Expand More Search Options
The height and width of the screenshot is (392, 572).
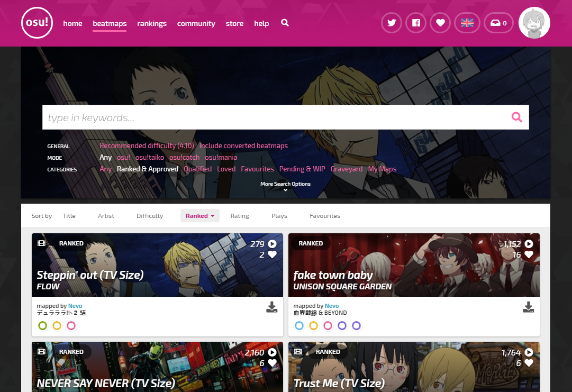[x=285, y=186]
